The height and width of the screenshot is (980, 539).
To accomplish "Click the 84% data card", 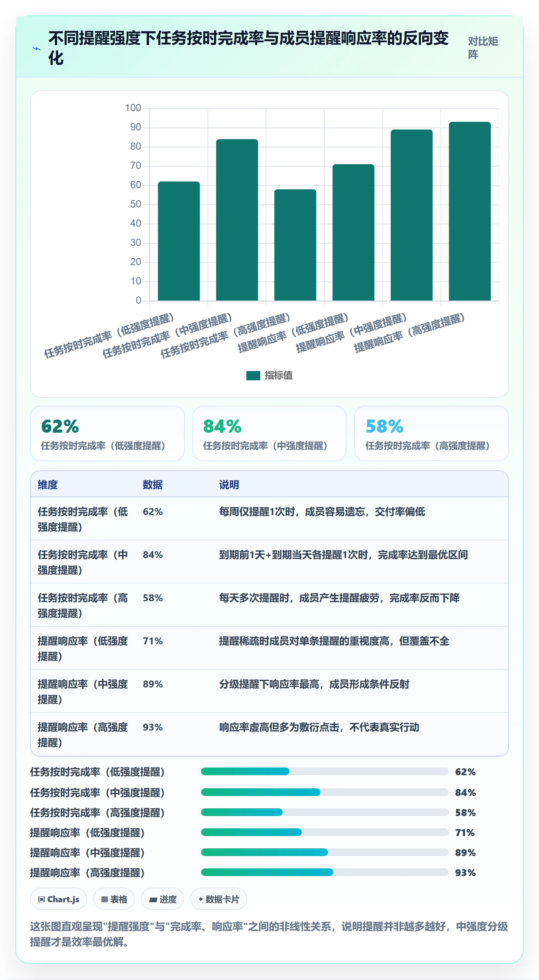I will click(x=269, y=433).
